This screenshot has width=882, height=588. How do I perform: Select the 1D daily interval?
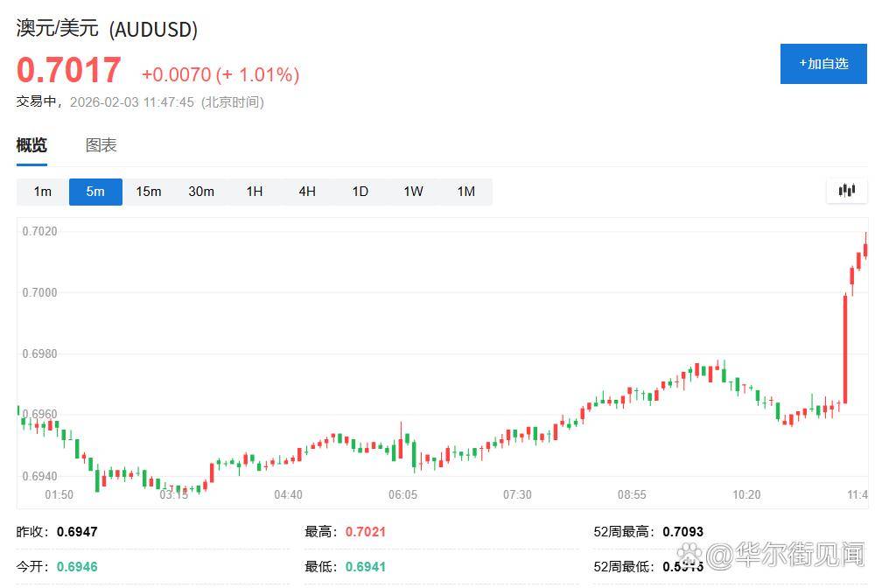click(360, 192)
